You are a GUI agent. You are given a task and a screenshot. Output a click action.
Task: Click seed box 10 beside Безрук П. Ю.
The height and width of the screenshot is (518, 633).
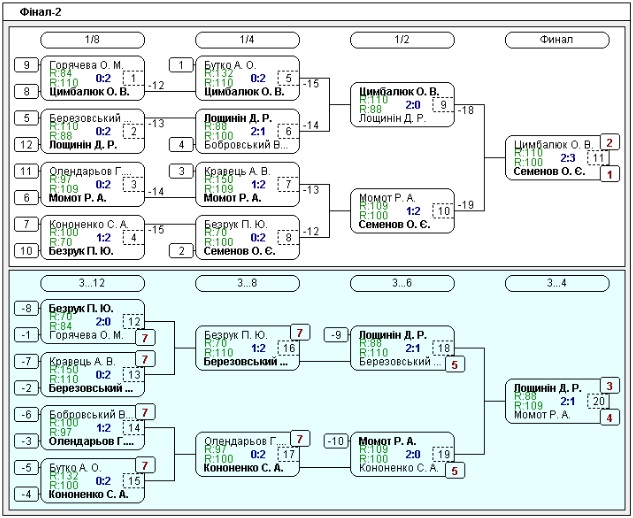point(26,251)
